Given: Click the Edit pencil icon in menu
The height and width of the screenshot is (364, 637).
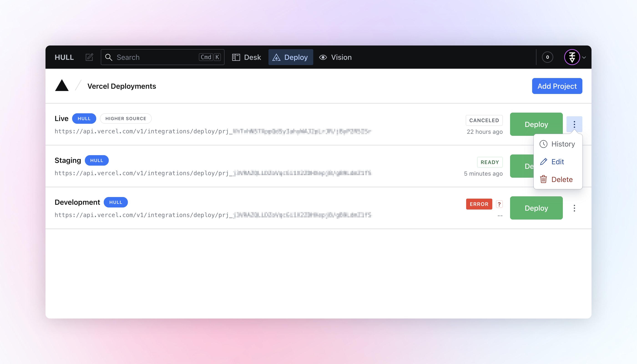Looking at the screenshot, I should pos(543,162).
